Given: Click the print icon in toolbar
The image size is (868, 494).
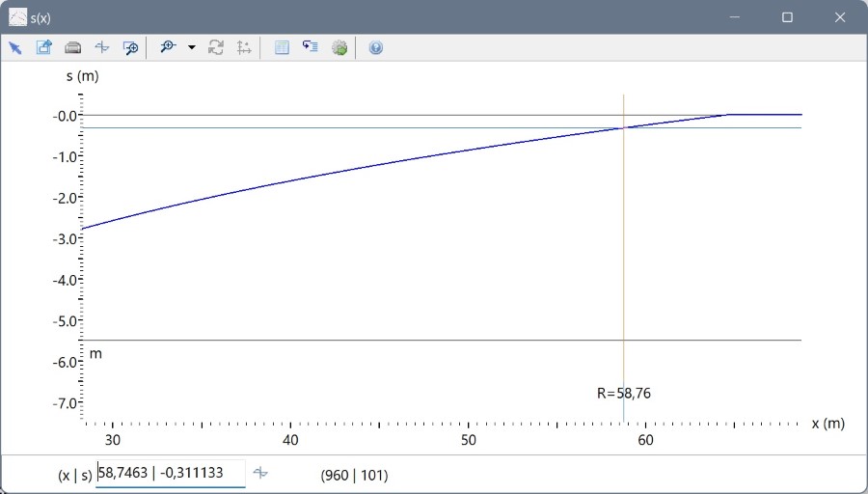Looking at the screenshot, I should [x=72, y=47].
